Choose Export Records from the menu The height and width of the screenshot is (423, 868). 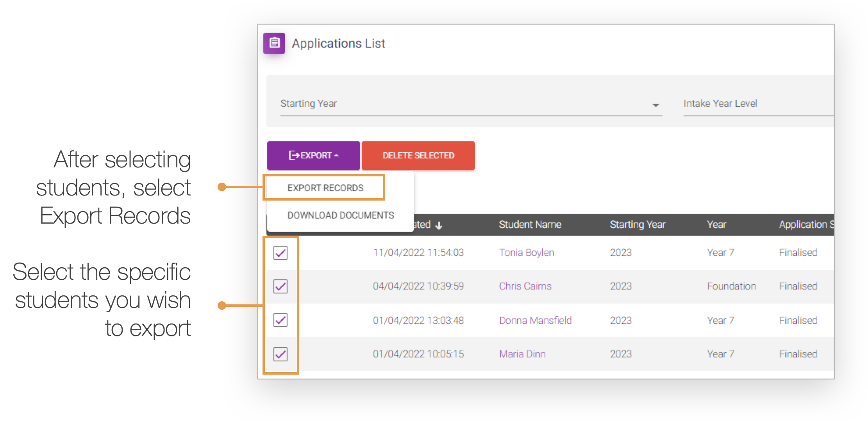coord(325,188)
